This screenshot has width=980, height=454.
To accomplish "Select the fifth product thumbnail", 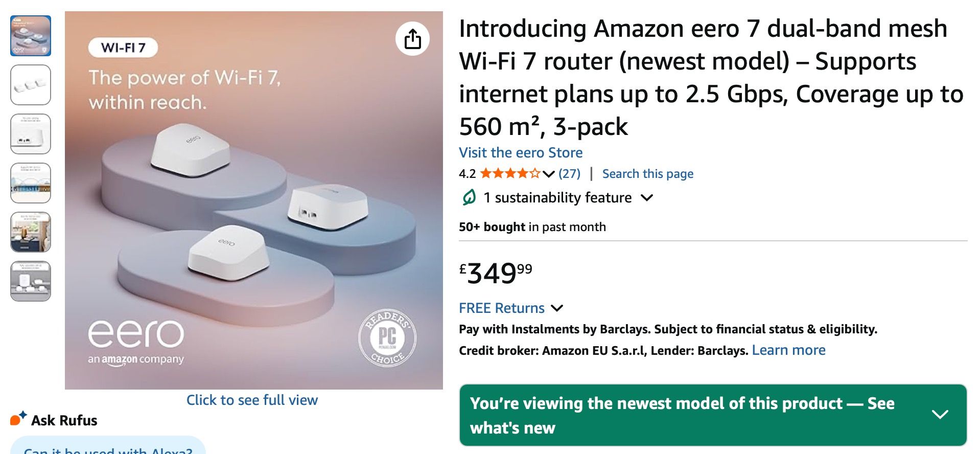I will pos(31,232).
